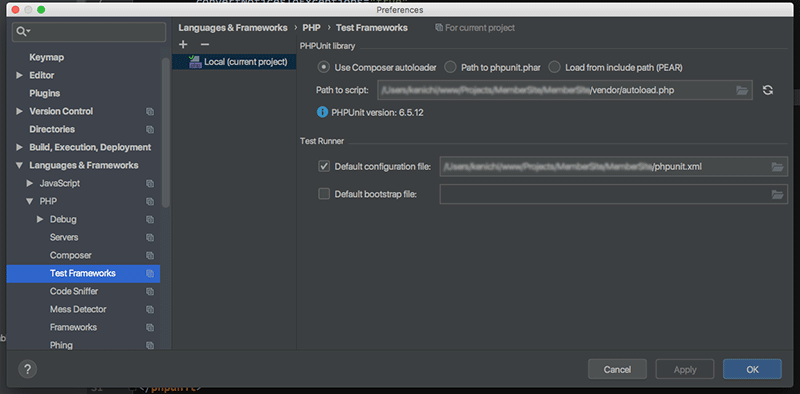Viewport: 800px width, 394px height.
Task: Open Phing settings page
Action: [x=61, y=346]
